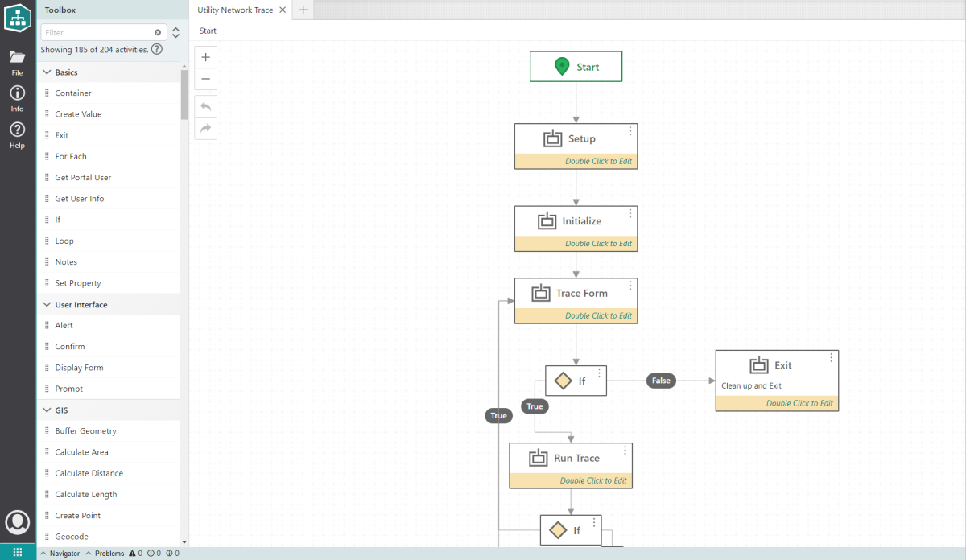966x560 pixels.
Task: Collapse the User Interface toolbox category
Action: pyautogui.click(x=47, y=305)
